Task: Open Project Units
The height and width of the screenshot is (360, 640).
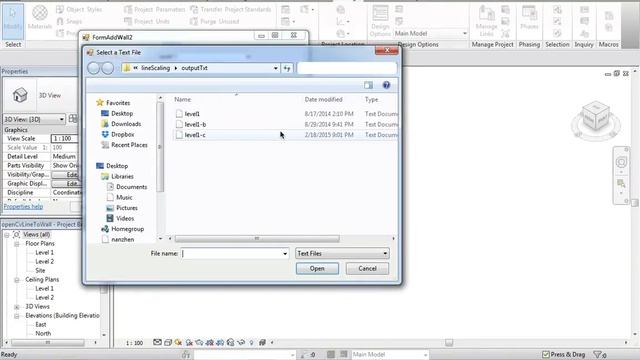Action: click(147, 21)
